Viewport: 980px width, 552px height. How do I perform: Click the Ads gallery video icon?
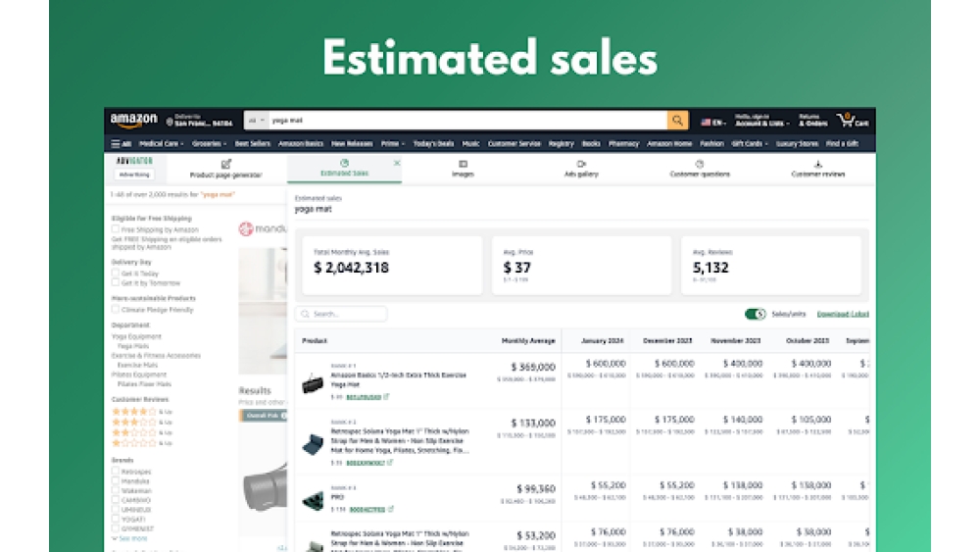(x=581, y=164)
